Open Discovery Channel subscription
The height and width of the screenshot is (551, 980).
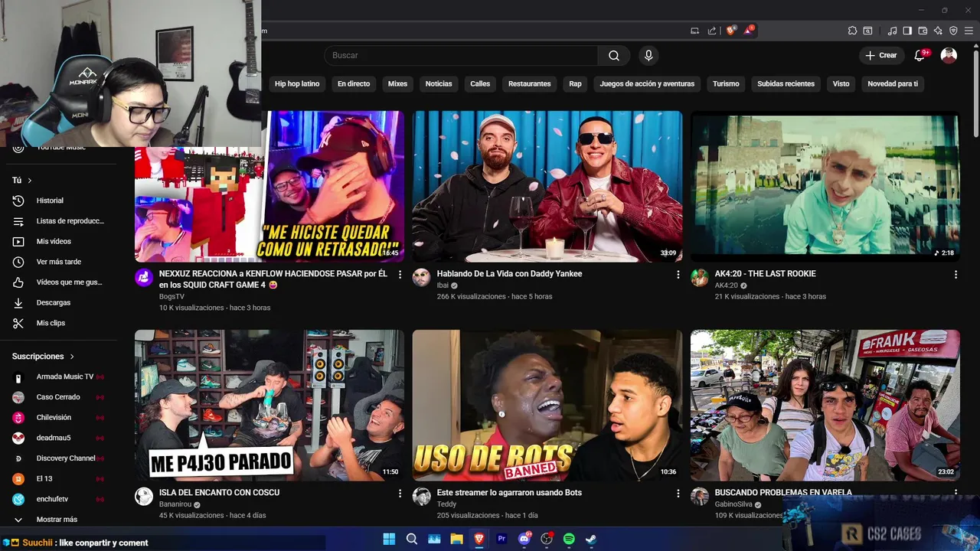coord(60,458)
